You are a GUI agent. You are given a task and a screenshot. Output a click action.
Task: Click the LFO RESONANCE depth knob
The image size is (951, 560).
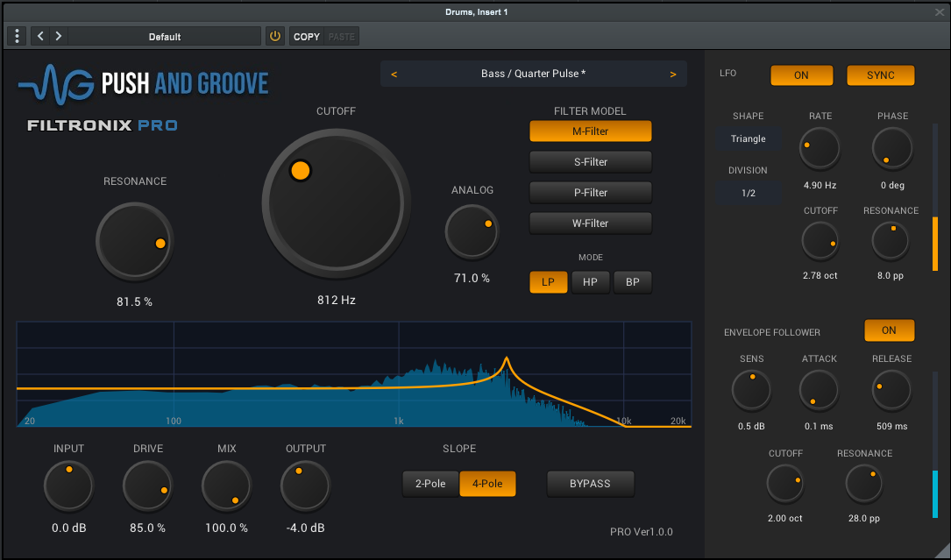891,240
